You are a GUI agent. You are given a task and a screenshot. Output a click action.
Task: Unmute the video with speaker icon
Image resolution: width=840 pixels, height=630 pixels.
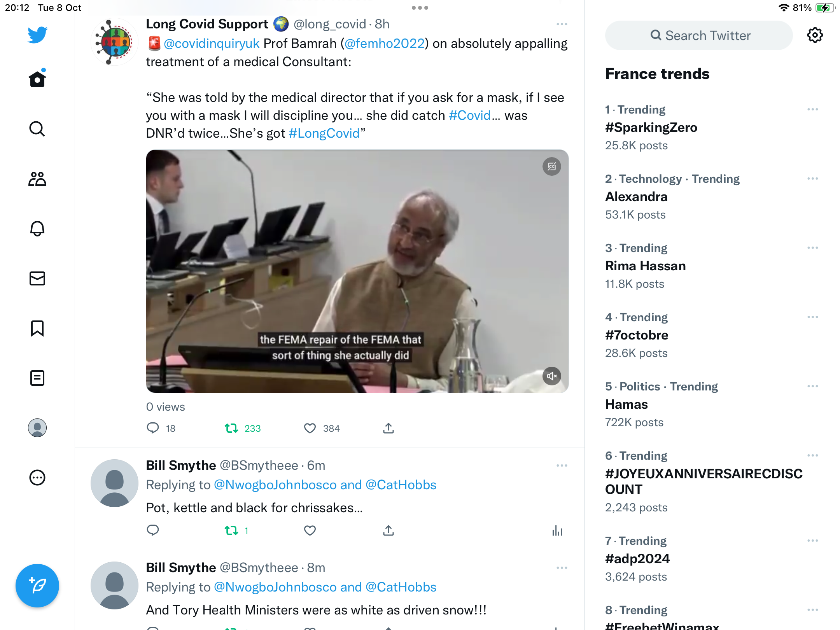pyautogui.click(x=552, y=376)
